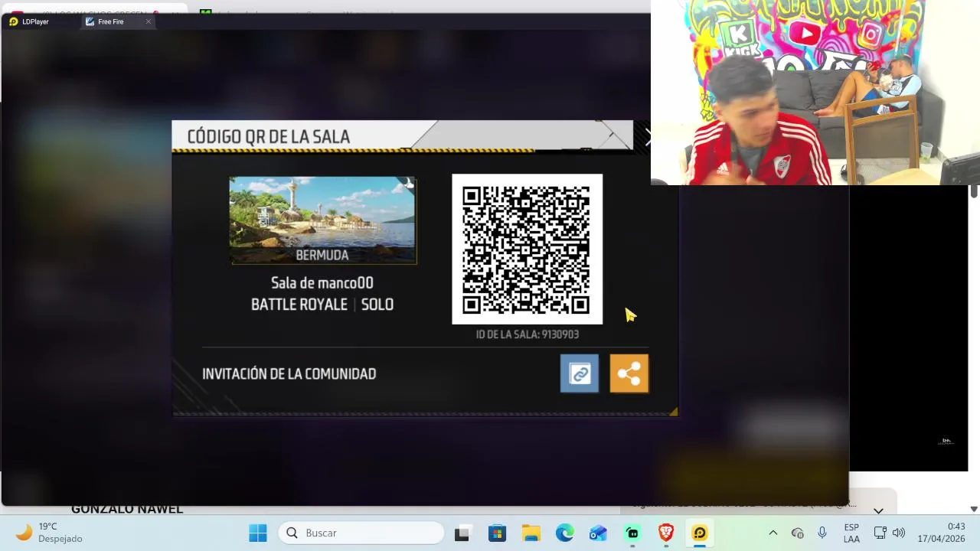Image resolution: width=980 pixels, height=551 pixels.
Task: Expand the hidden system tray icons
Action: pyautogui.click(x=773, y=533)
